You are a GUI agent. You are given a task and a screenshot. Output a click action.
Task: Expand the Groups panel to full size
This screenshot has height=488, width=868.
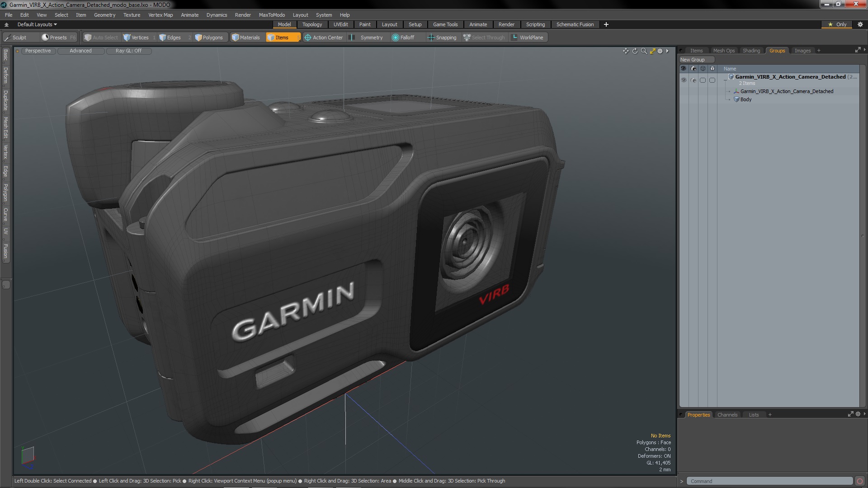(x=858, y=50)
